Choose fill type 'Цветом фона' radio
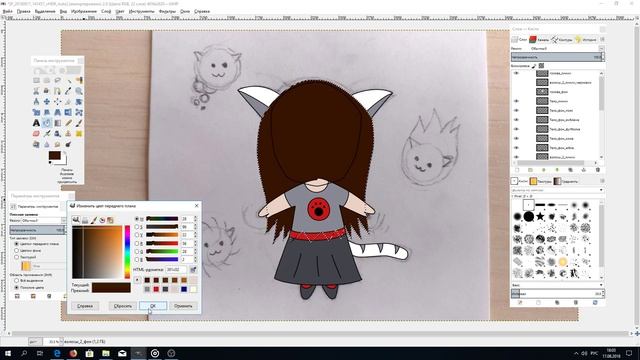The image size is (640, 360). click(x=17, y=250)
